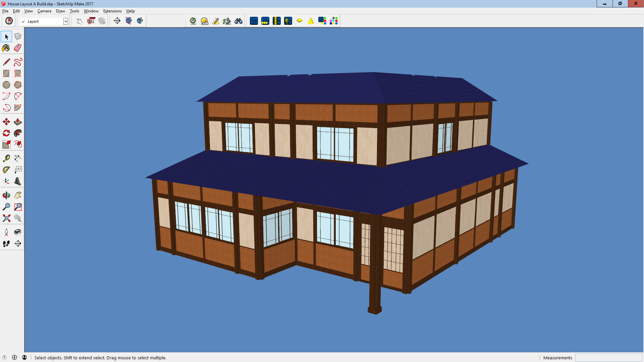Viewport: 644px width, 362px height.
Task: Select the Paint Bucket tool
Action: click(6, 48)
